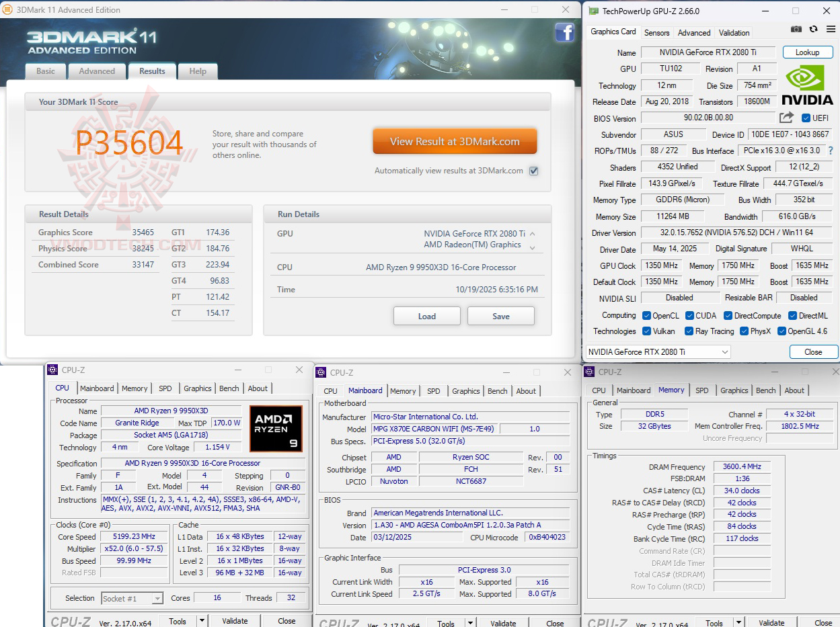Viewport: 840px width, 627px height.
Task: Click BIOS share/export arrow icon in GPU-Z
Action: tap(786, 118)
